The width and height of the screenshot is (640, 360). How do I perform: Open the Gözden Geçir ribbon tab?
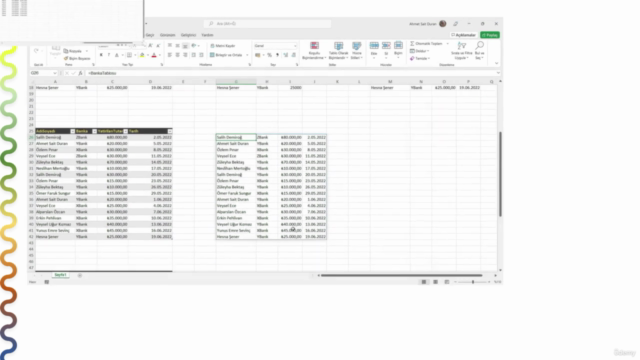[150, 35]
